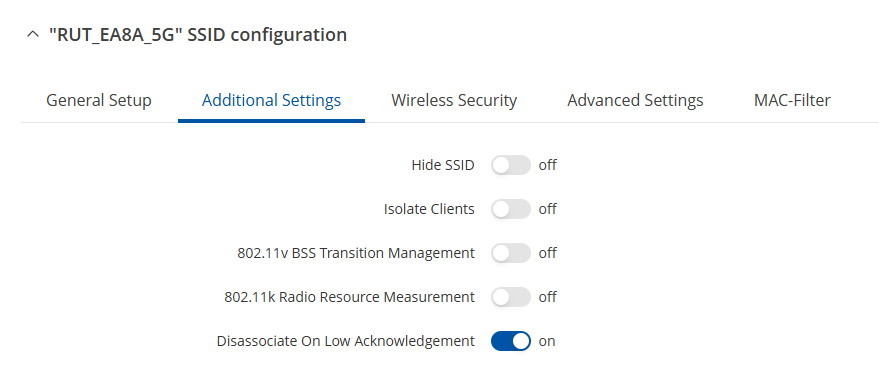Click the "on" status text beside Disassociate toggle
Image resolution: width=879 pixels, height=388 pixels.
[547, 341]
